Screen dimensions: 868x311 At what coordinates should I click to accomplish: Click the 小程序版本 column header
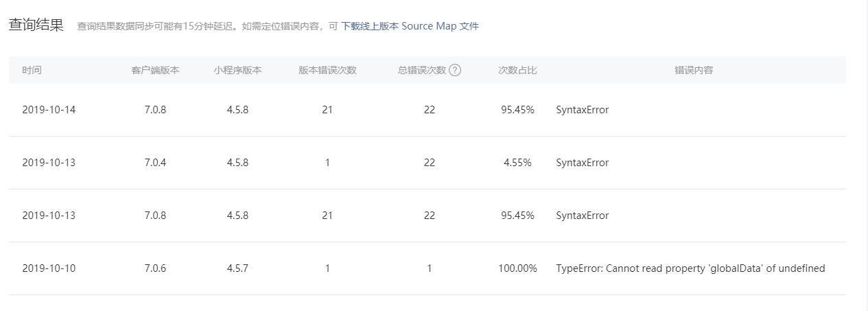[x=237, y=70]
